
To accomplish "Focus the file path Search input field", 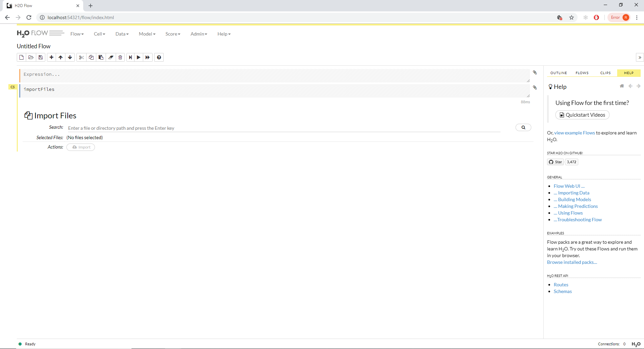I will tap(284, 128).
